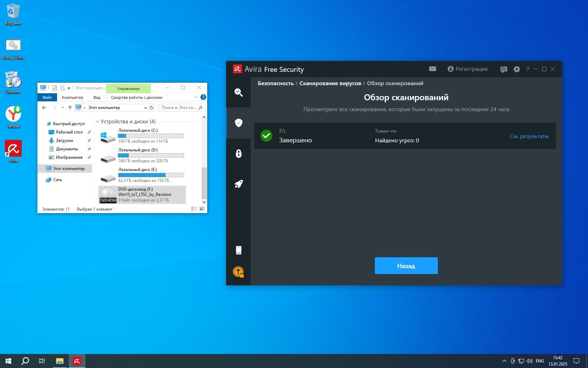Expand the Explorer address bar dropdown
The height and width of the screenshot is (368, 588).
(145, 108)
